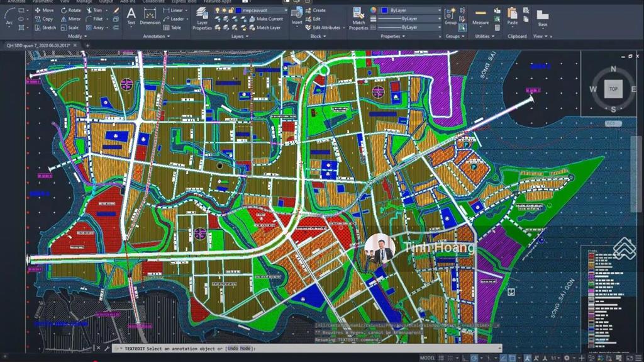Viewport: 644px width, 362px height.
Task: Activate the Trim tool
Action: pyautogui.click(x=94, y=10)
